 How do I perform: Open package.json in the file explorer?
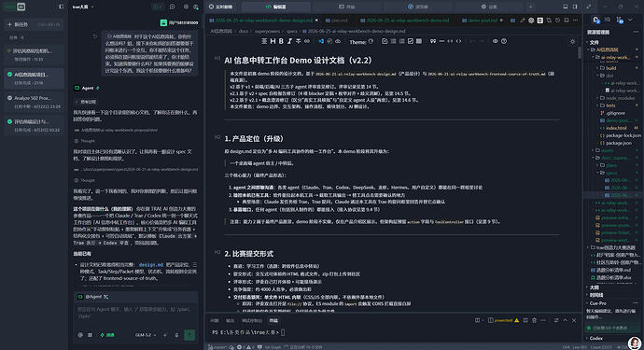[x=616, y=143]
